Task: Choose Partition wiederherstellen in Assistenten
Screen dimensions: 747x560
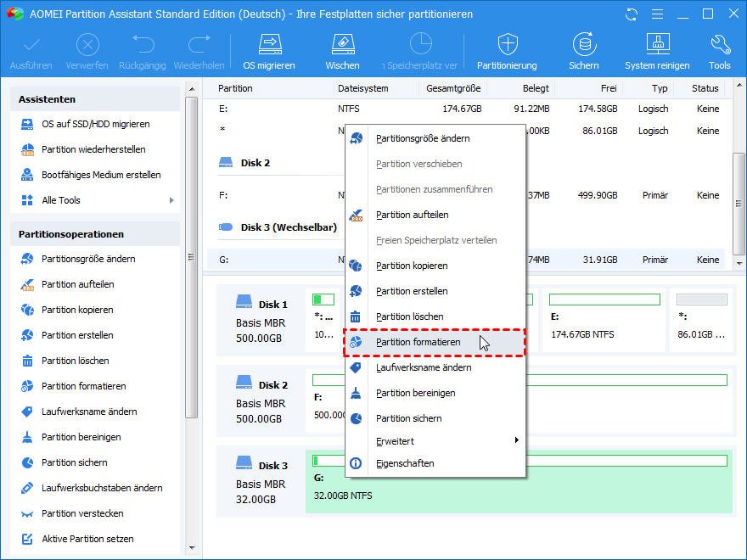Action: (93, 149)
